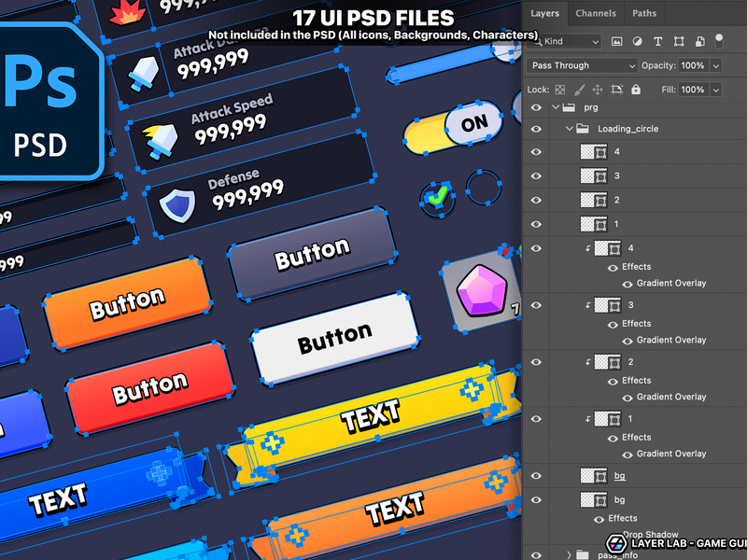Click the gray-purple Button on canvas
The width and height of the screenshot is (747, 560).
click(x=313, y=254)
